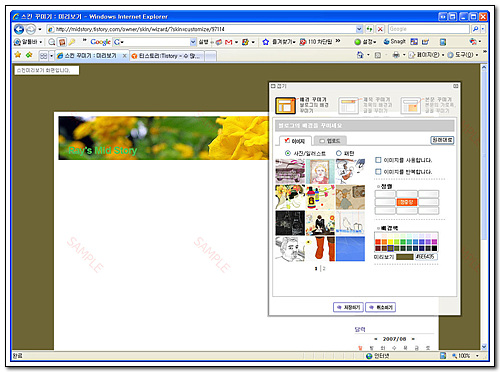Image resolution: width=500 pixels, height=372 pixels.
Task: Select the top-left alignment cell
Action: 385,194
